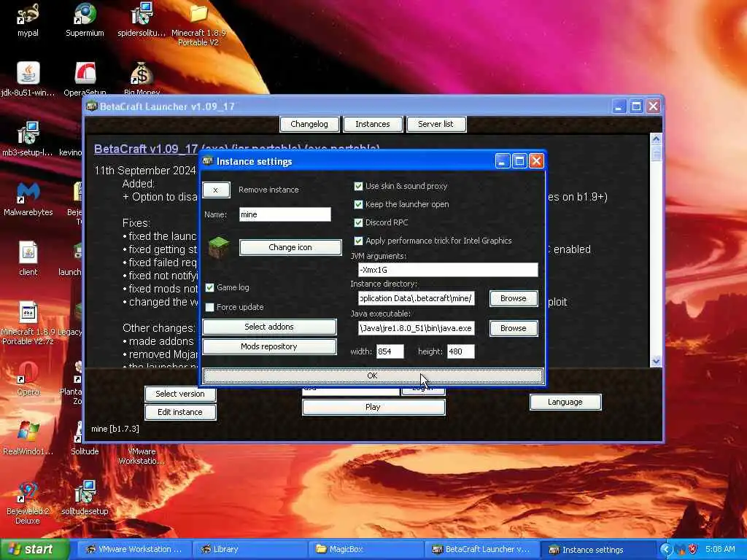Screen dimensions: 747x560
Task: Click the red shield security tray icon
Action: (x=693, y=549)
